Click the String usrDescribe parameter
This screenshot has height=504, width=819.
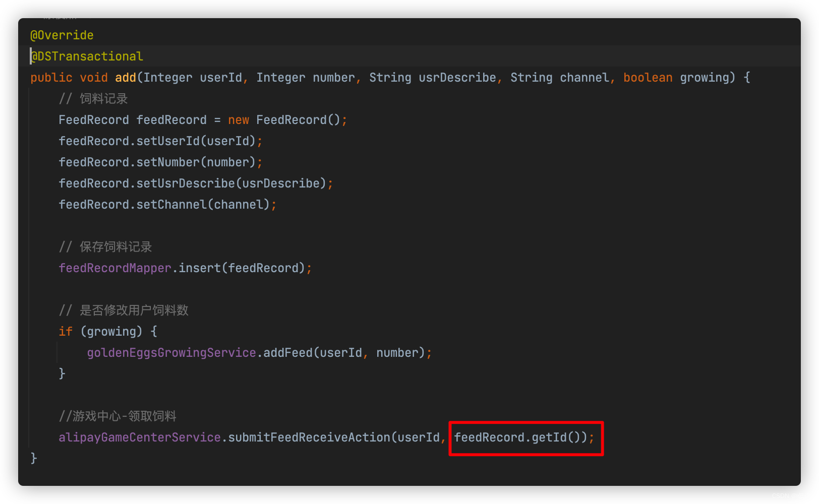coord(433,78)
